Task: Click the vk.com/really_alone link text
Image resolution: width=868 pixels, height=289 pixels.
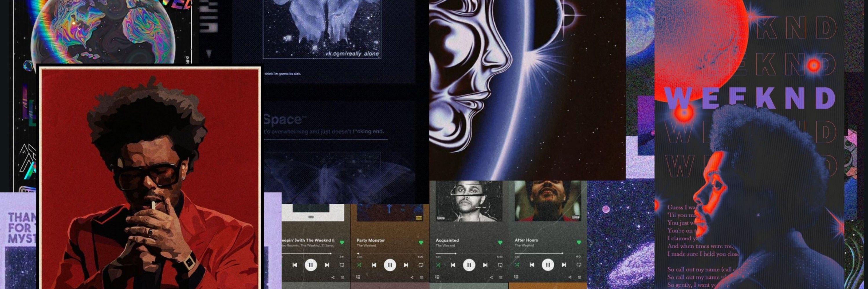Action: pos(352,53)
